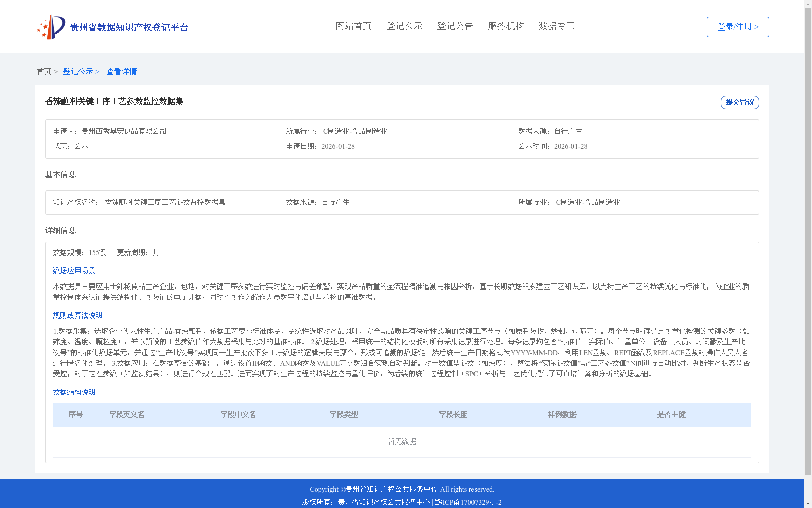Click the 规则或算法说明 heading

click(x=78, y=315)
